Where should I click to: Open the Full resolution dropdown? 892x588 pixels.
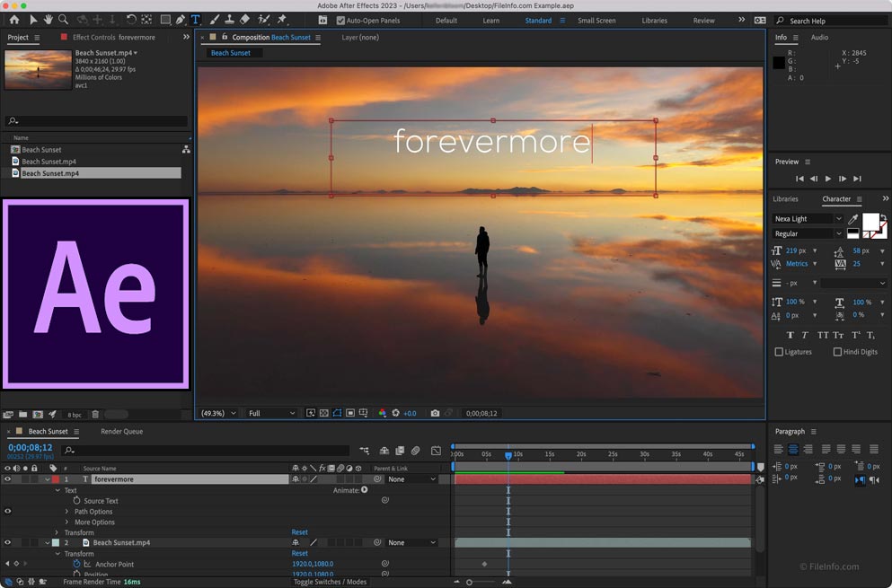pos(271,414)
